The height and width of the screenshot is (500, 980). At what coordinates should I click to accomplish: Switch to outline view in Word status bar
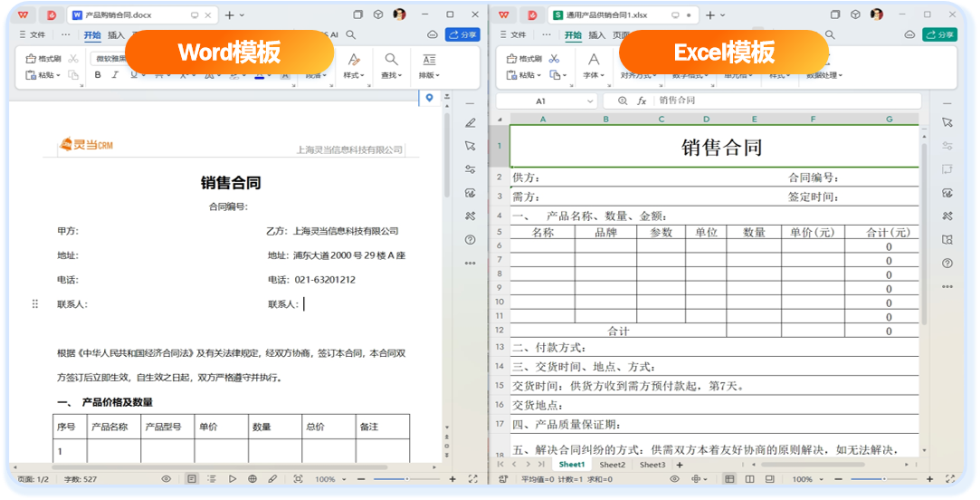[x=212, y=479]
